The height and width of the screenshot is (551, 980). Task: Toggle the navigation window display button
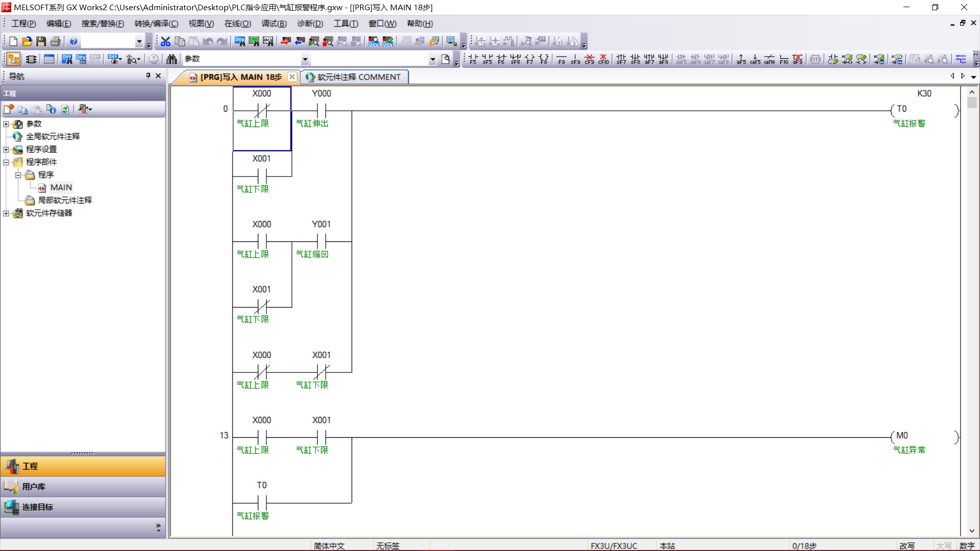click(x=14, y=59)
